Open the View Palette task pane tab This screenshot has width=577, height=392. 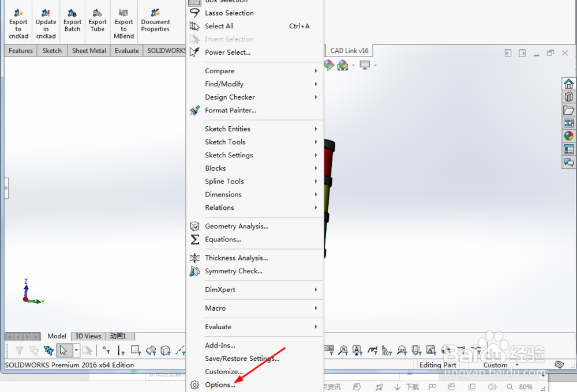click(568, 123)
